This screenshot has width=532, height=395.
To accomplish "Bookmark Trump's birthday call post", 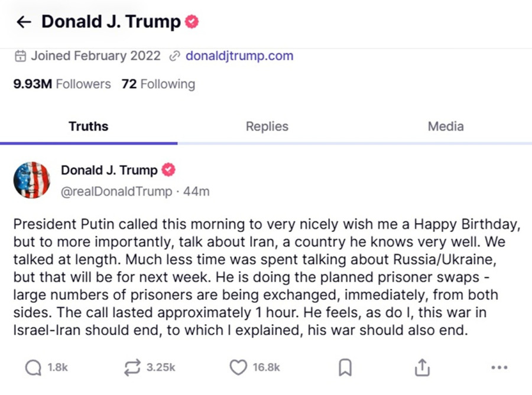I will click(345, 367).
